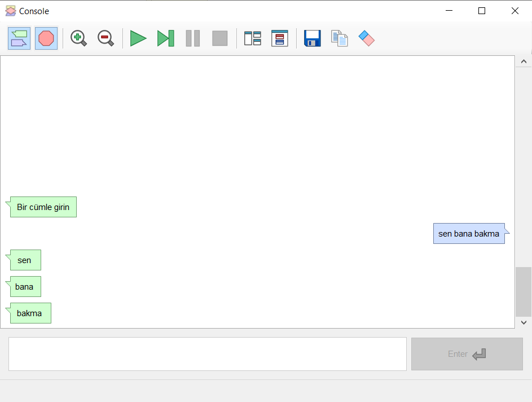Click the zoom in magnifier icon

tap(78, 38)
